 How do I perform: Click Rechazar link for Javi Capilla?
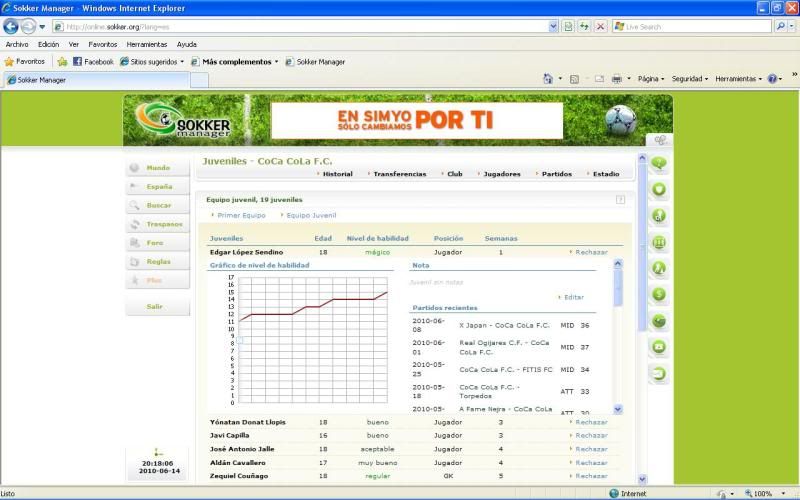coord(591,435)
